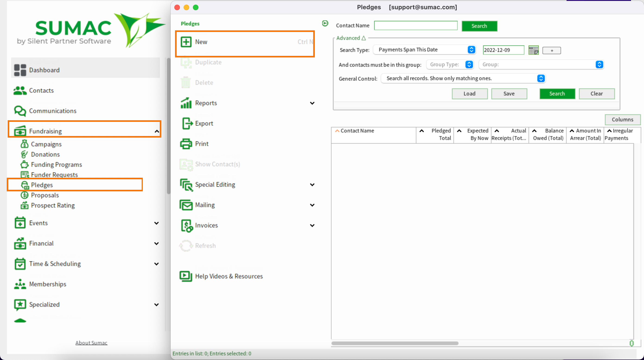The width and height of the screenshot is (644, 360).
Task: Click the Specialized star icon
Action: pyautogui.click(x=20, y=305)
